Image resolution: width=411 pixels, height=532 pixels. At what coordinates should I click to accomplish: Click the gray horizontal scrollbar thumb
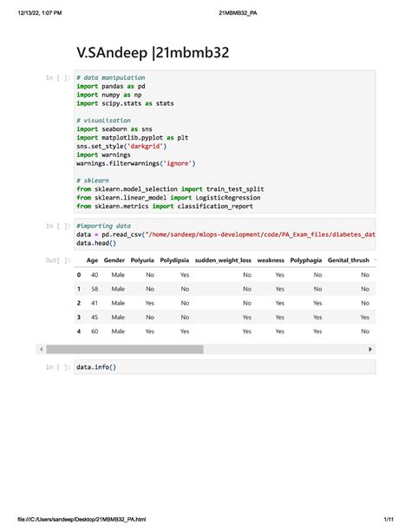pos(125,349)
